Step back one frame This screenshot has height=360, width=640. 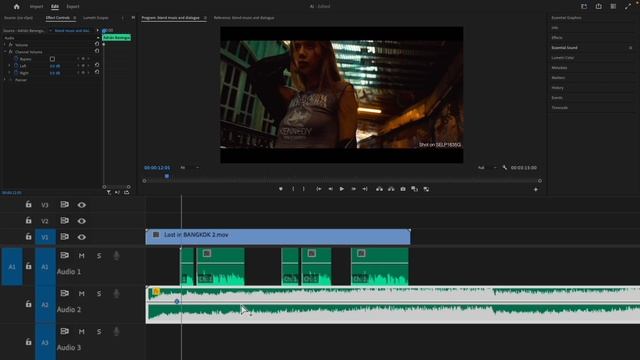[330, 189]
